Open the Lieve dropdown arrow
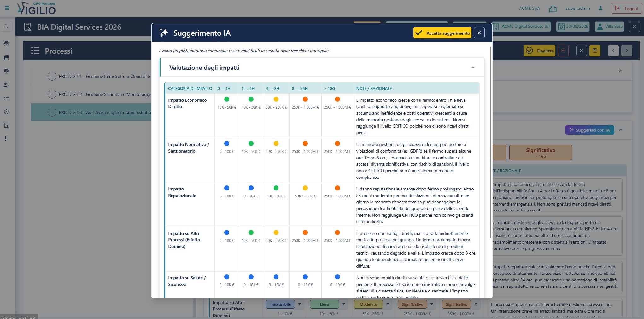The width and height of the screenshot is (644, 319). pyautogui.click(x=343, y=304)
